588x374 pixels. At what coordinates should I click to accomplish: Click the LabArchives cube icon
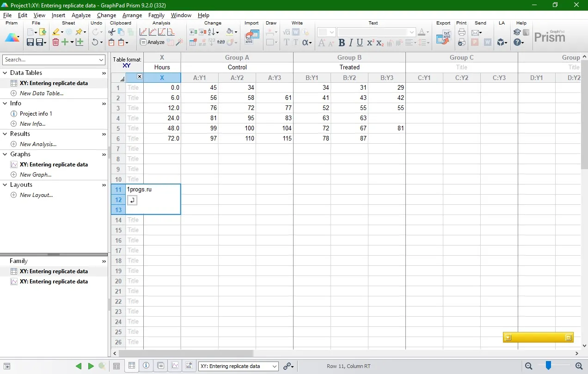coord(501,42)
